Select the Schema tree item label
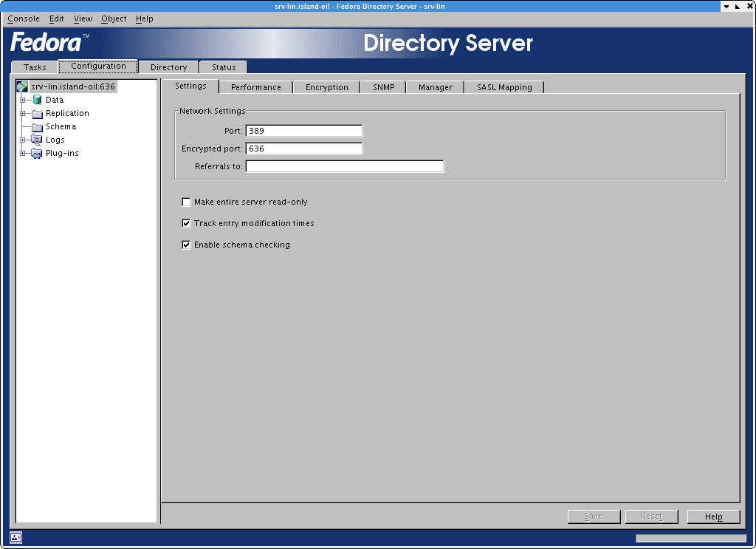This screenshot has height=549, width=756. click(61, 126)
